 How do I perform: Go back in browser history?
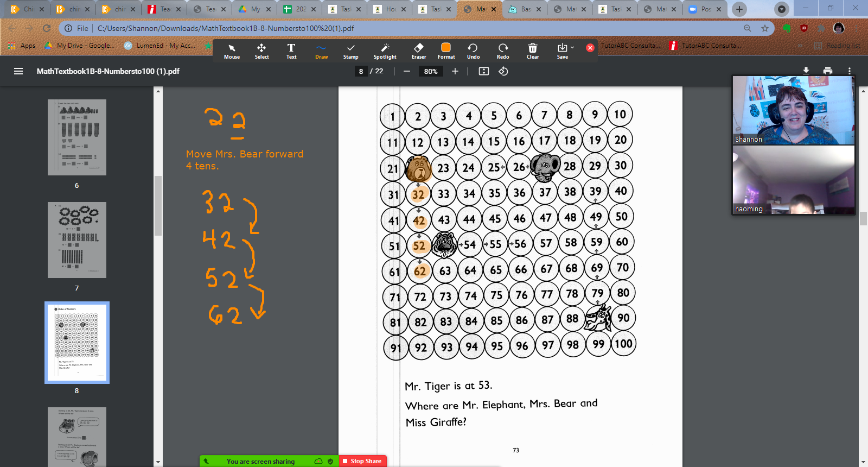click(12, 28)
